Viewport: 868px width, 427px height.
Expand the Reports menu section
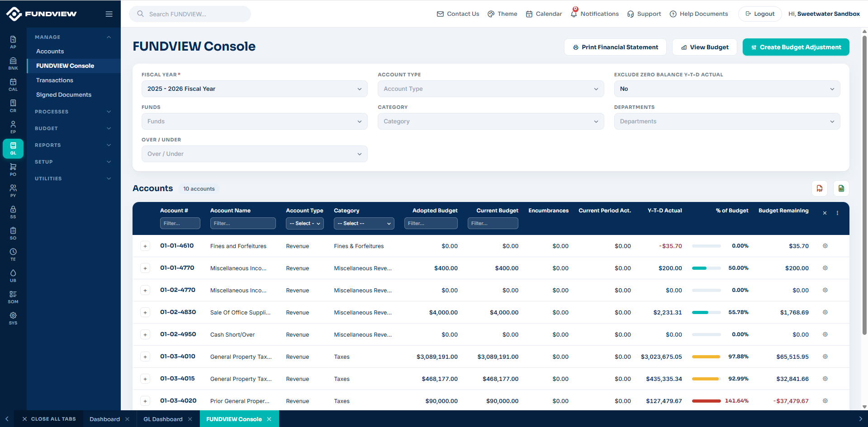(73, 145)
